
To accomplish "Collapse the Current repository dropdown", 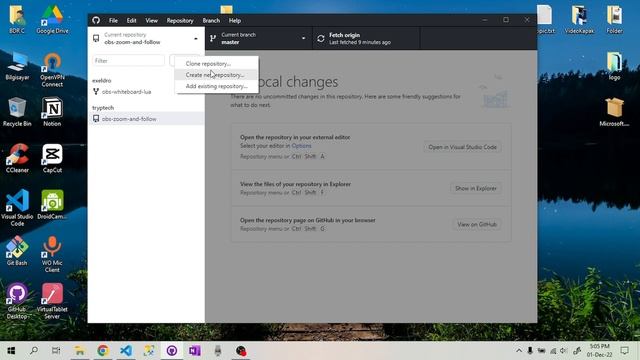I will tap(146, 38).
